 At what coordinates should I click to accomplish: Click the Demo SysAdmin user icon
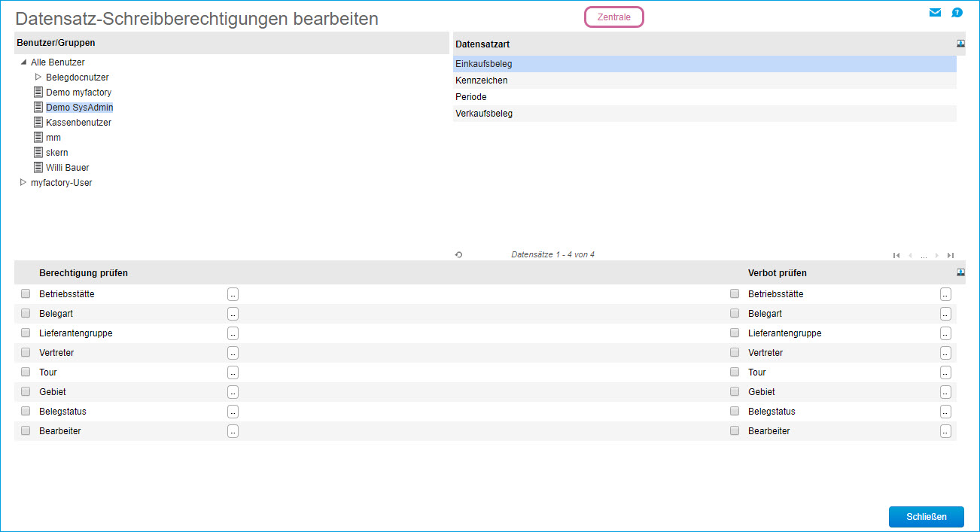click(38, 107)
